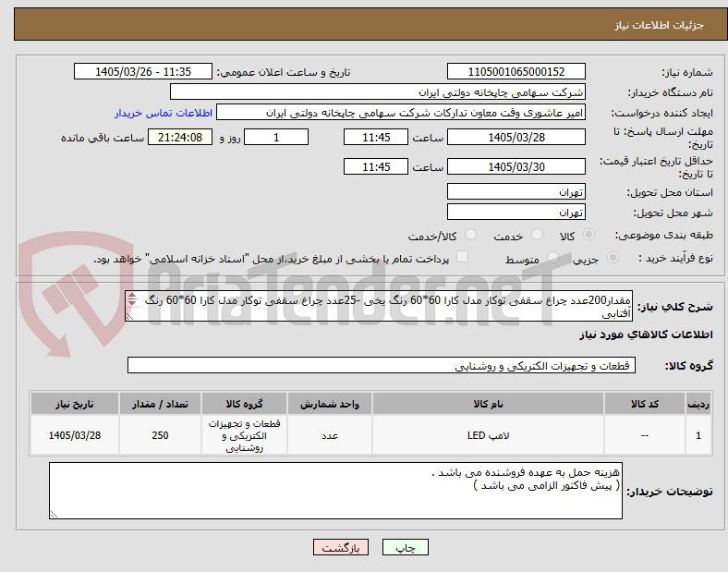Click the delivery city field
The width and height of the screenshot is (728, 572).
click(x=516, y=213)
